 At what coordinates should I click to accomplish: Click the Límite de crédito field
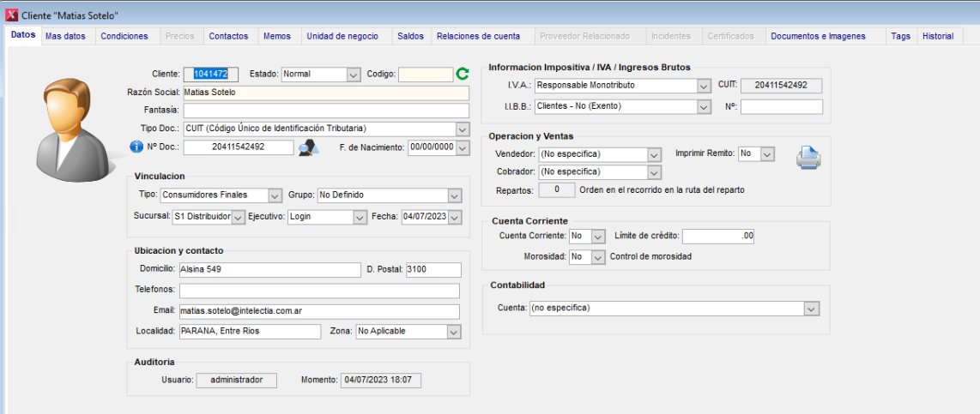pyautogui.click(x=718, y=236)
